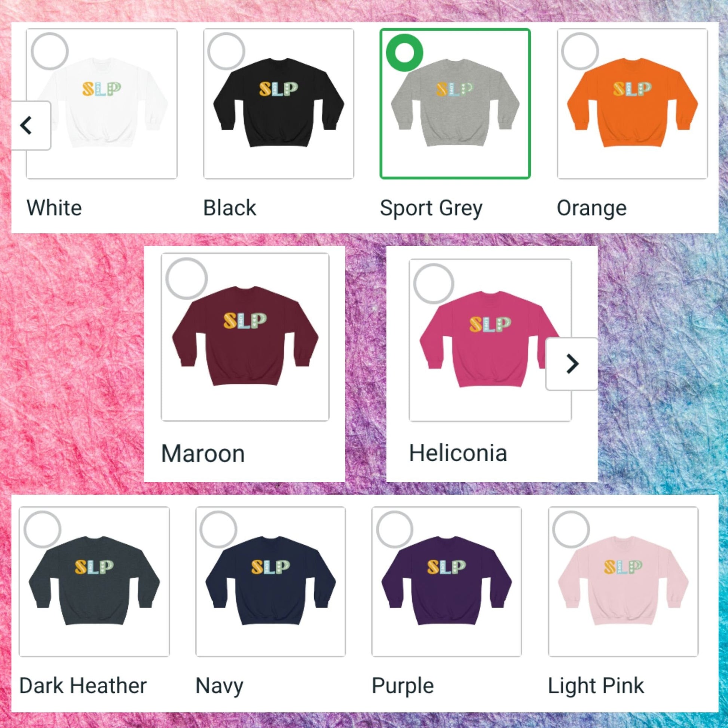Open the orange sweatshirt image
This screenshot has width=728, height=728.
click(x=632, y=103)
